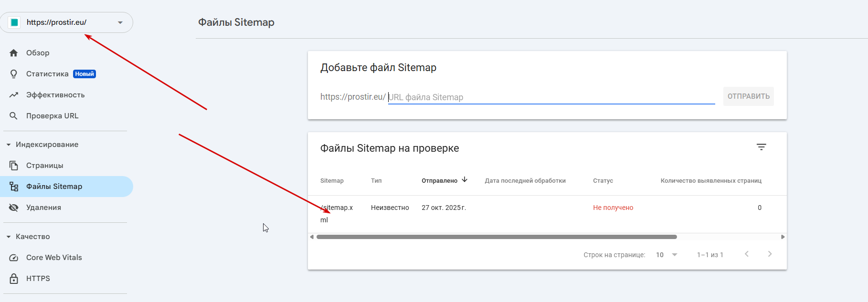The image size is (868, 302).
Task: Click the table's horizontal scrollbar
Action: click(497, 237)
